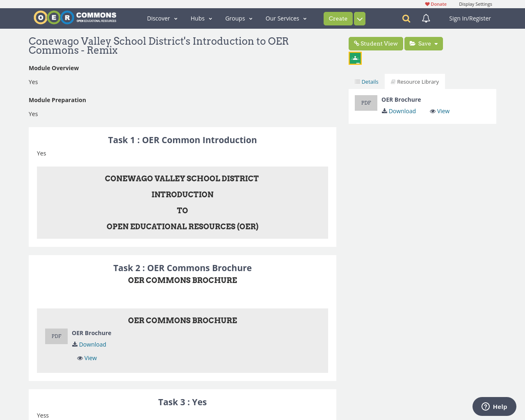Share to Google Classroom icon
This screenshot has width=525, height=420.
tap(355, 58)
